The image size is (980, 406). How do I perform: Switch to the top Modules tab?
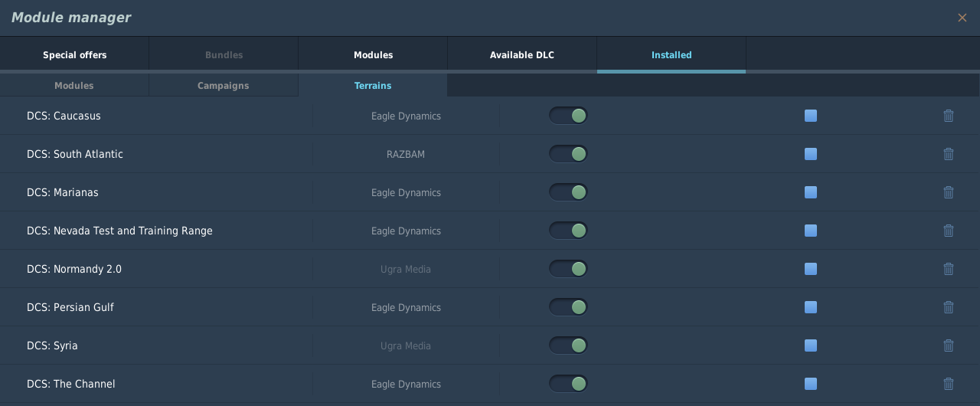pos(373,55)
